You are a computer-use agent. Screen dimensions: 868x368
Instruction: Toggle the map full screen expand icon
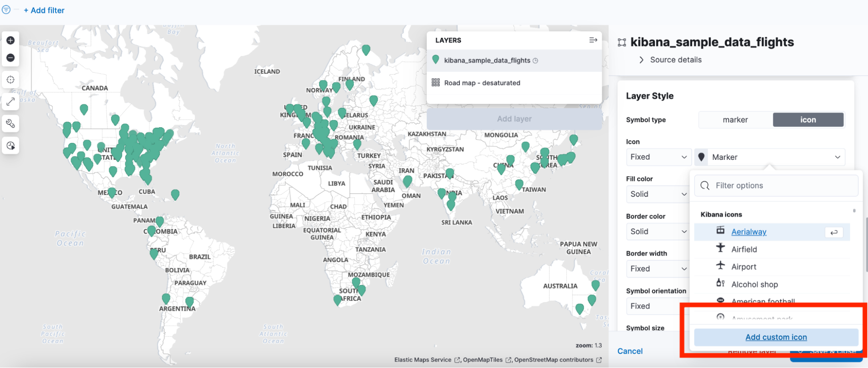pyautogui.click(x=10, y=102)
